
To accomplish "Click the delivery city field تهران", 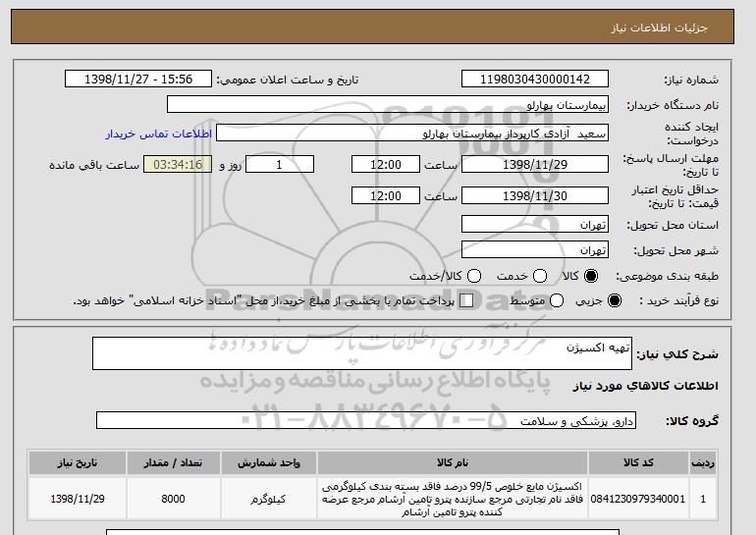I will click(535, 249).
